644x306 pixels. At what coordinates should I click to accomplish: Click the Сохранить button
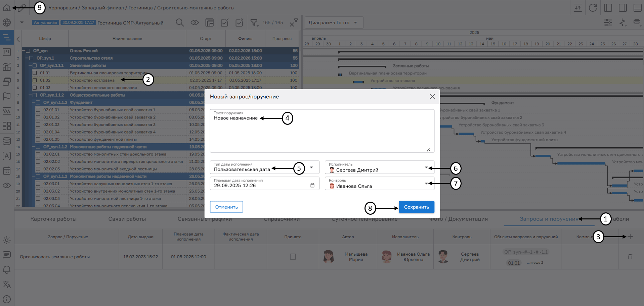[x=416, y=207]
